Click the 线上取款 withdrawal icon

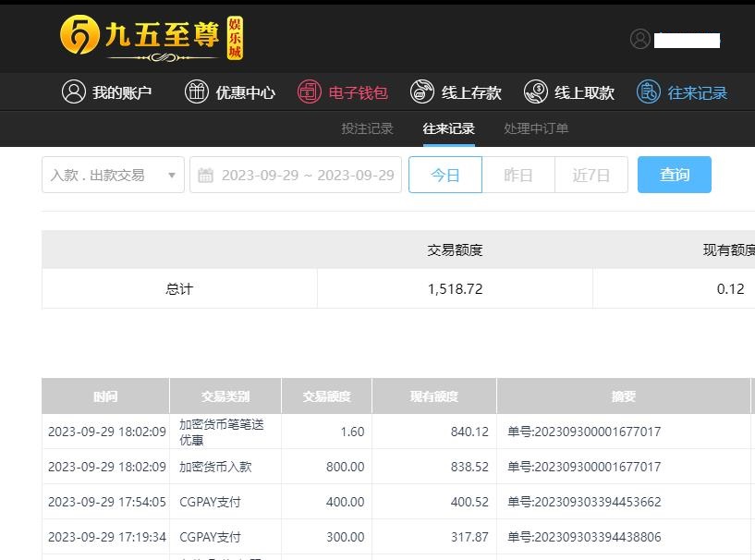(536, 92)
